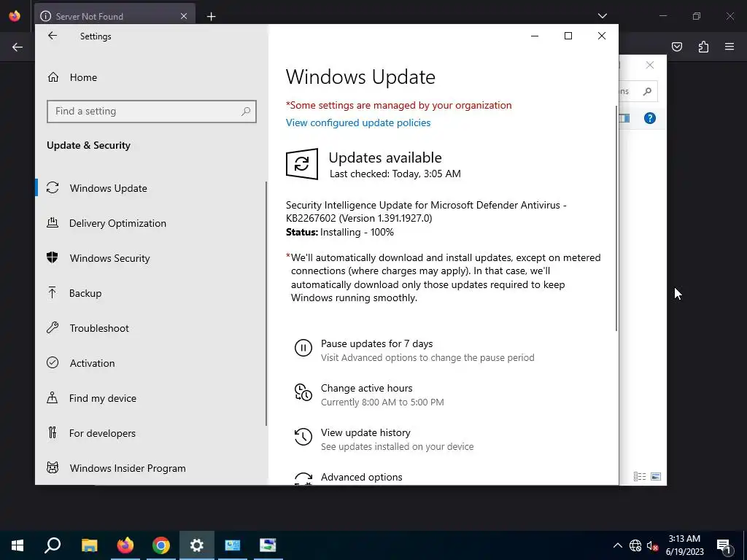This screenshot has height=560, width=747.
Task: Click 'Some settings are managed by your organization' text
Action: [399, 105]
